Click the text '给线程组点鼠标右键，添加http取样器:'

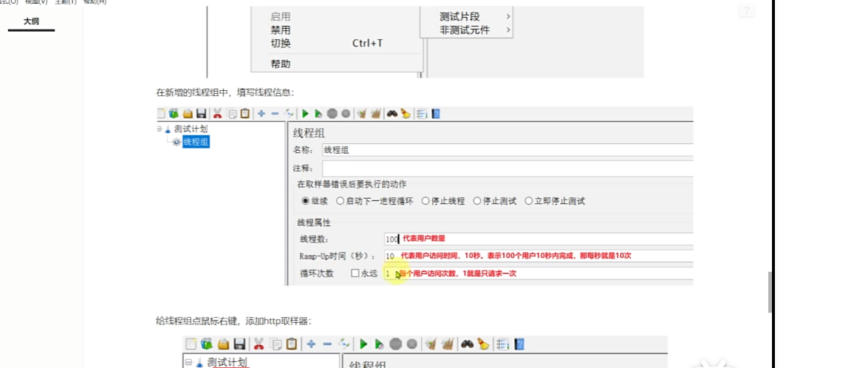pos(234,321)
